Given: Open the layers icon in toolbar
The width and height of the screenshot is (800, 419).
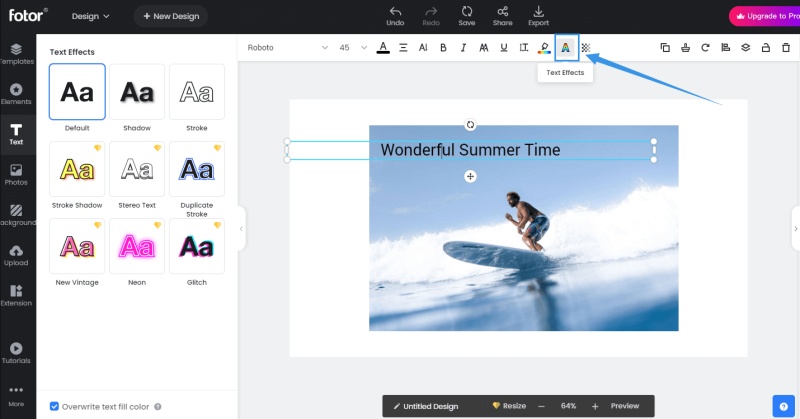Looking at the screenshot, I should [x=745, y=47].
